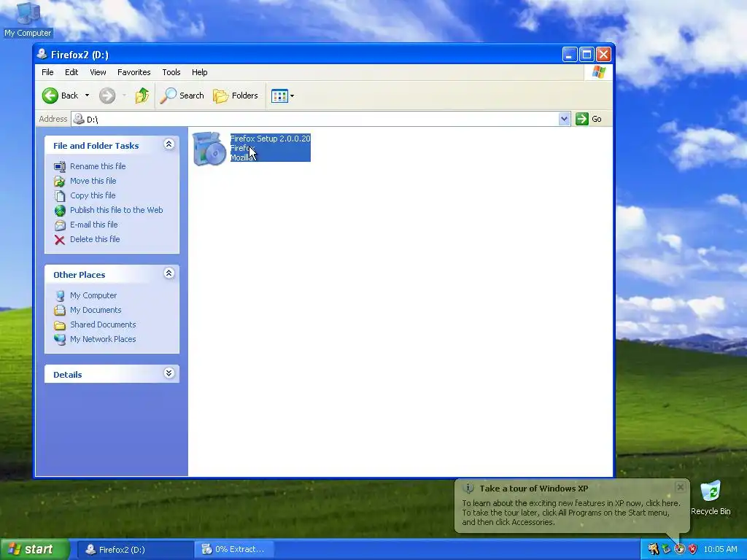Click the Take a tour of Windows XP balloon text
The image size is (747, 560).
coord(533,489)
